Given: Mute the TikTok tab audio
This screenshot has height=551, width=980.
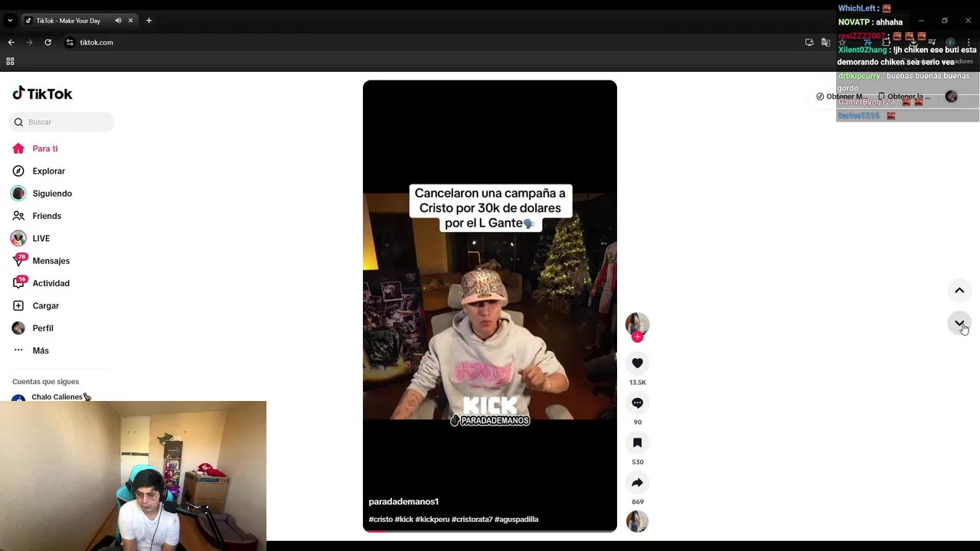Looking at the screenshot, I should [x=118, y=21].
